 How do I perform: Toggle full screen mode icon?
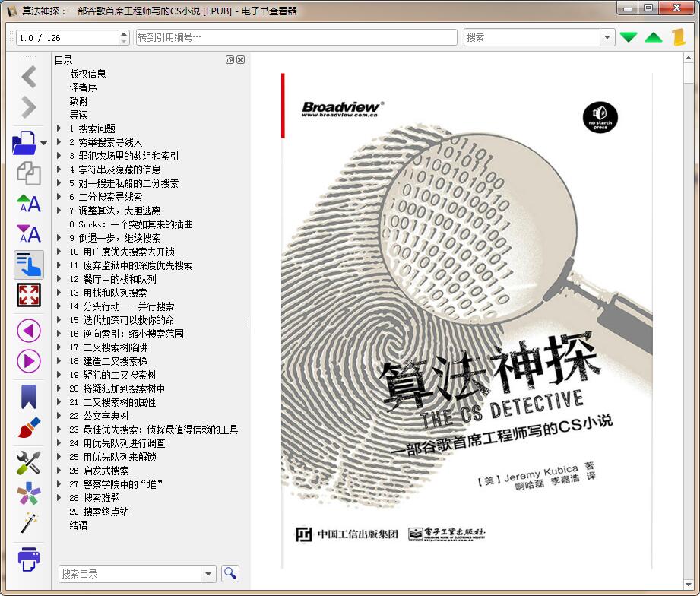click(x=29, y=295)
